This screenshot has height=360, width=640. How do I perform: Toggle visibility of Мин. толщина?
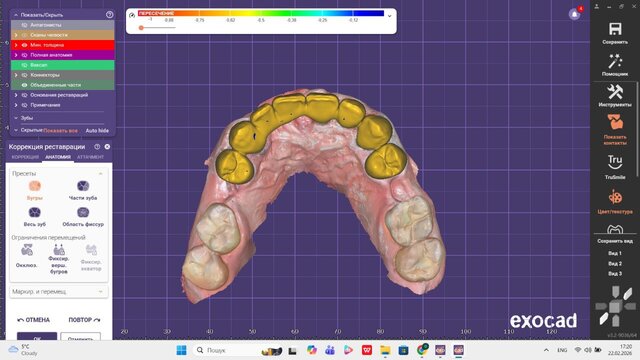(x=24, y=45)
